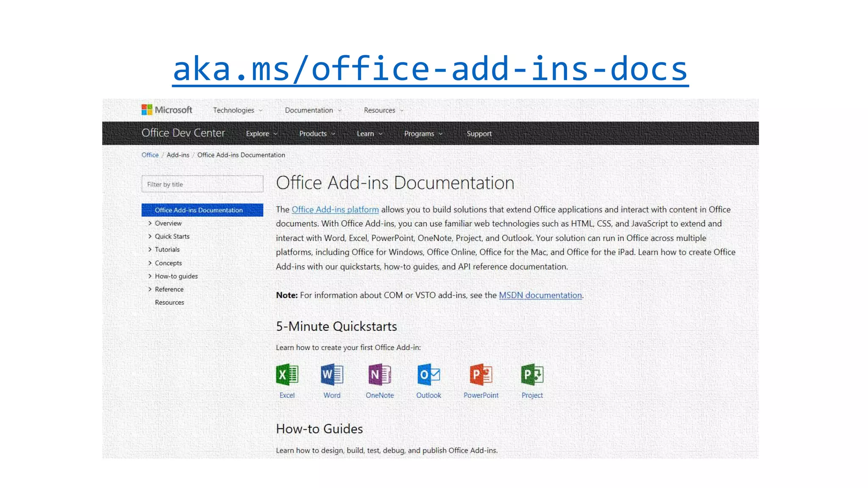Screen dimensions: 868x488
Task: Click the Word text link
Action: click(332, 395)
